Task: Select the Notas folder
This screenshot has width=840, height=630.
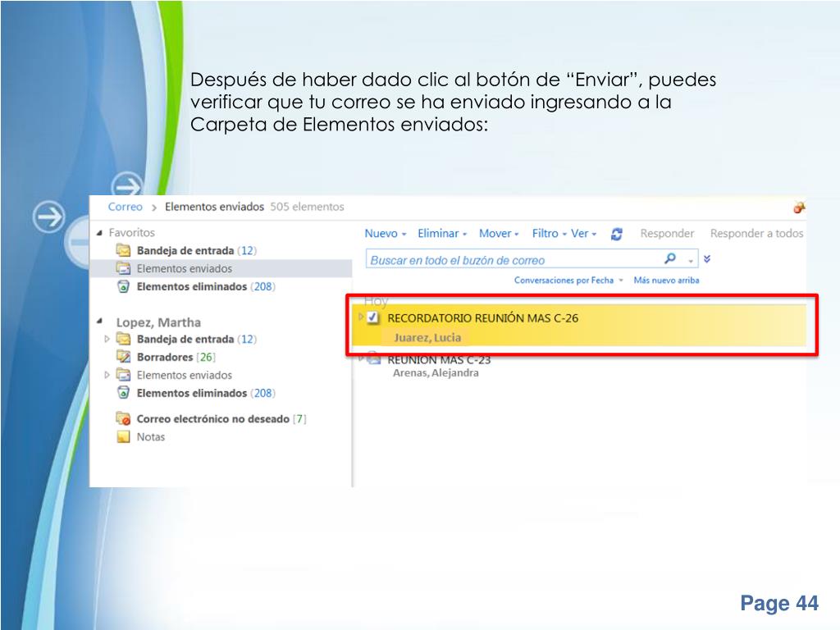Action: 151,436
